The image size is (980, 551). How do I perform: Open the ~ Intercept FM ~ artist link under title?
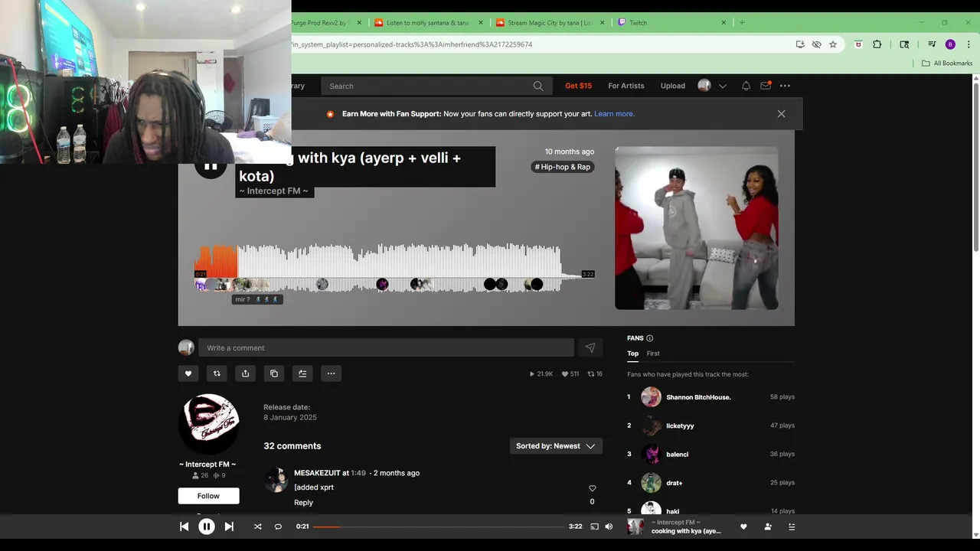point(274,191)
